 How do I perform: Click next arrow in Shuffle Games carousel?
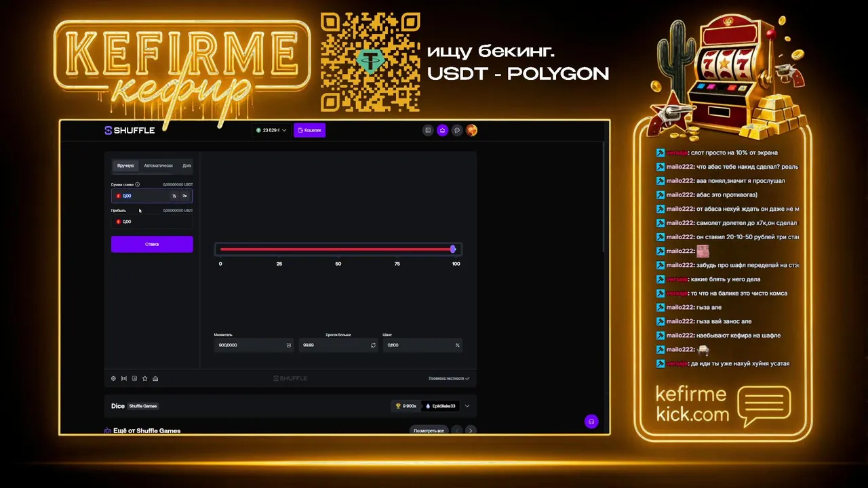click(x=471, y=430)
